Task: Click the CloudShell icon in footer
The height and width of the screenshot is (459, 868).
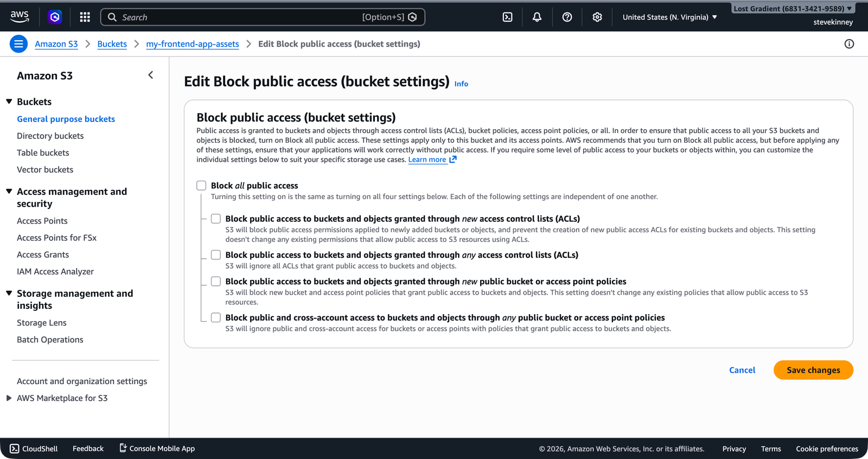Action: click(15, 449)
